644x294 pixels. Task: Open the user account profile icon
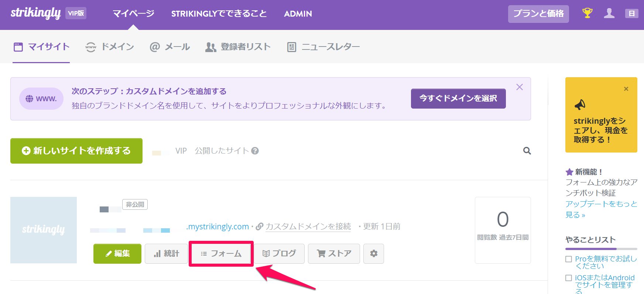(x=609, y=13)
